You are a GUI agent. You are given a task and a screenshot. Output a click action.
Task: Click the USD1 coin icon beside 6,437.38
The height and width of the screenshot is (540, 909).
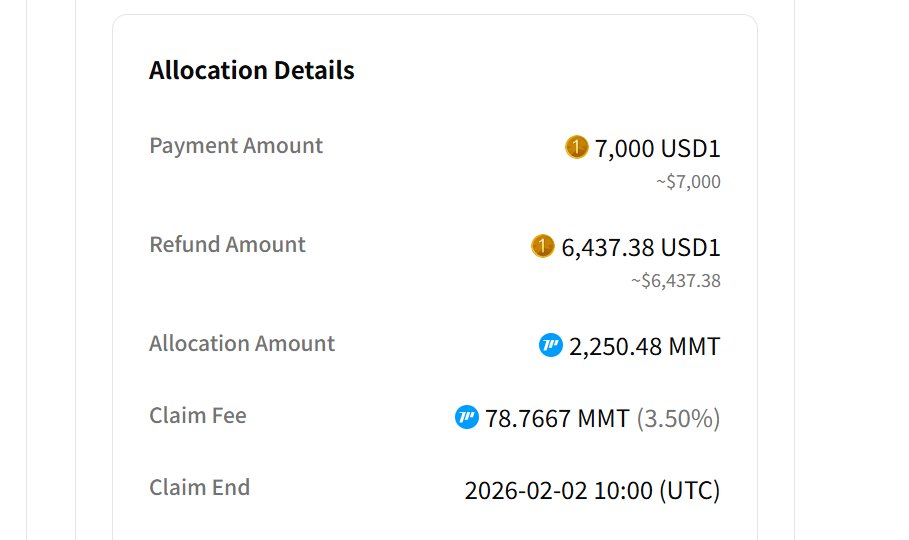(x=542, y=246)
